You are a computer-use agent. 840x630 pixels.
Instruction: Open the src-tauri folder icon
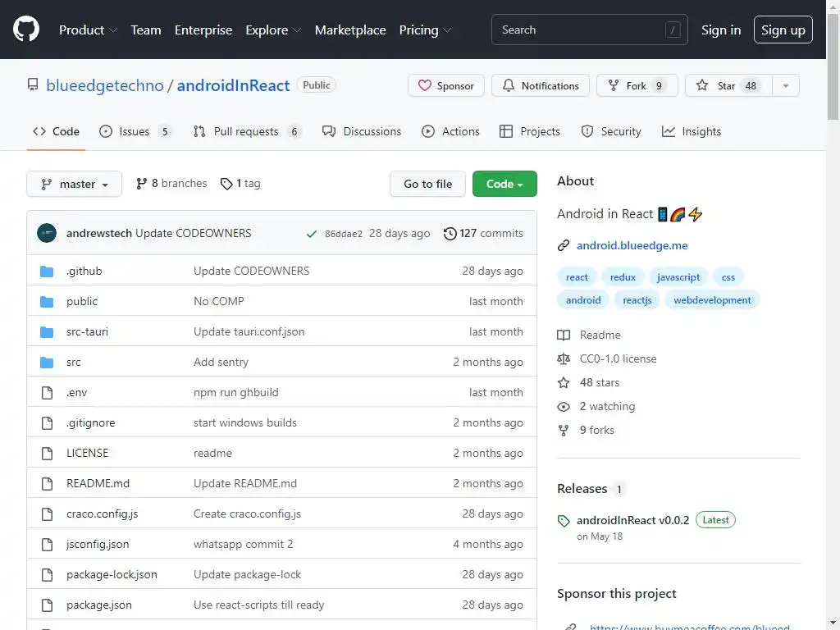point(47,332)
